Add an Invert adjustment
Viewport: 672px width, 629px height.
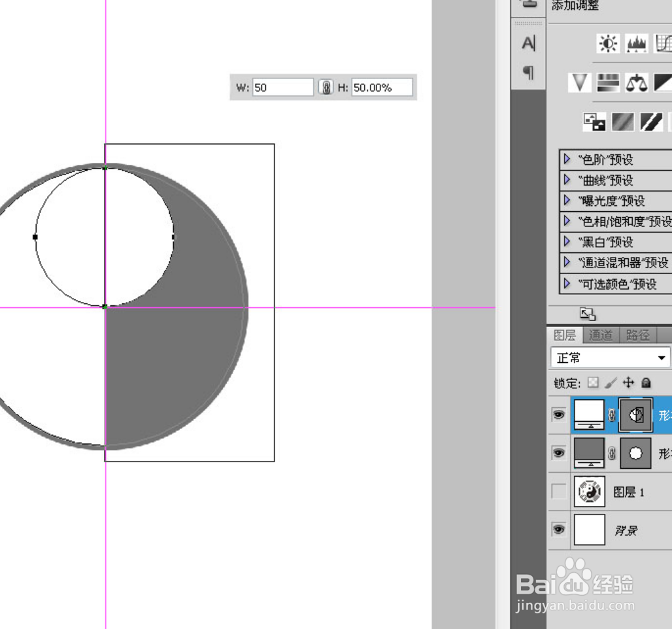point(594,122)
